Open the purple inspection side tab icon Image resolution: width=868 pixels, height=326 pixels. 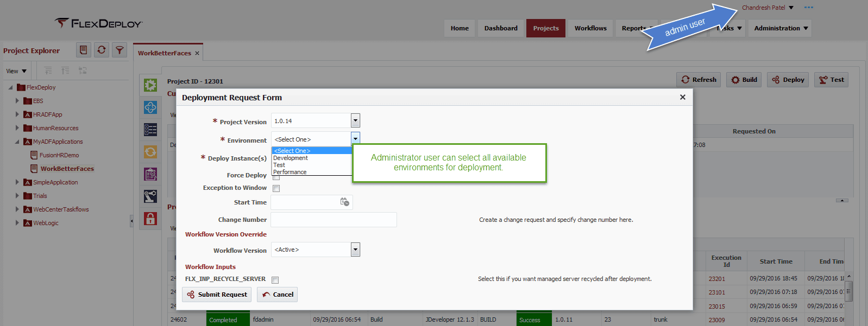point(150,174)
